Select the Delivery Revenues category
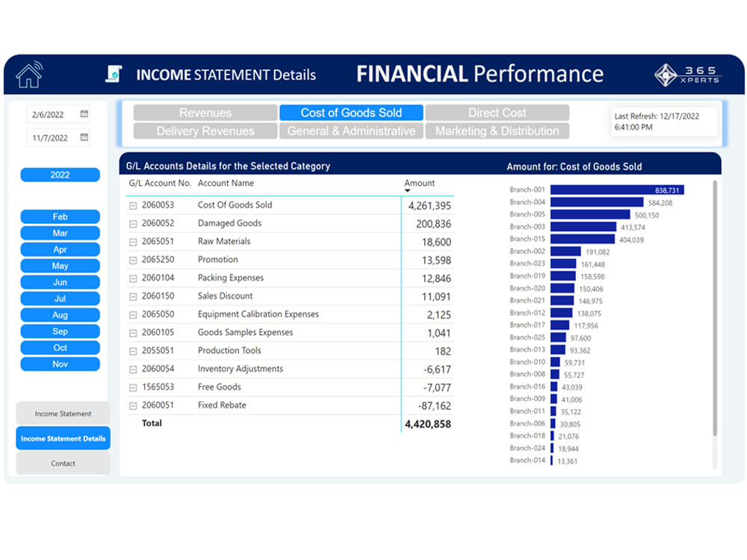Image resolution: width=747 pixels, height=560 pixels. point(204,130)
